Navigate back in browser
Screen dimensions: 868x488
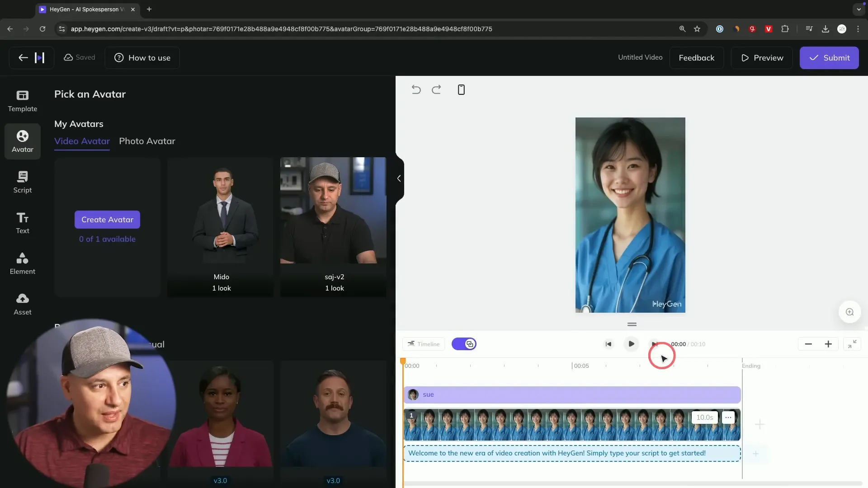point(10,29)
